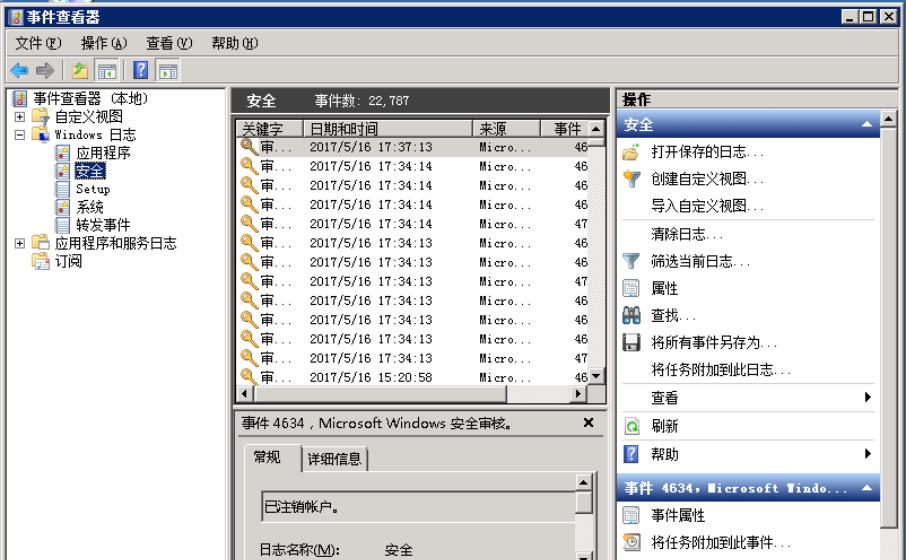
Task: Toggle the action pane toolbar icon
Action: pyautogui.click(x=168, y=71)
